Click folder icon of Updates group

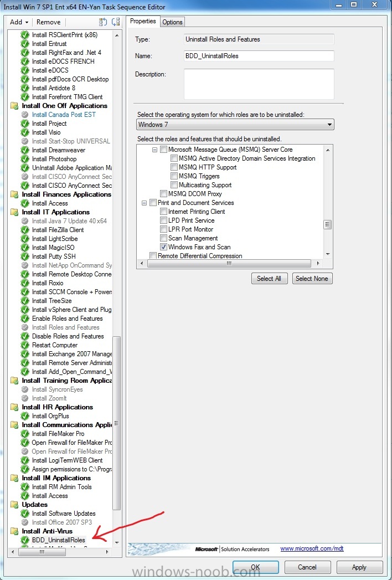point(14,505)
